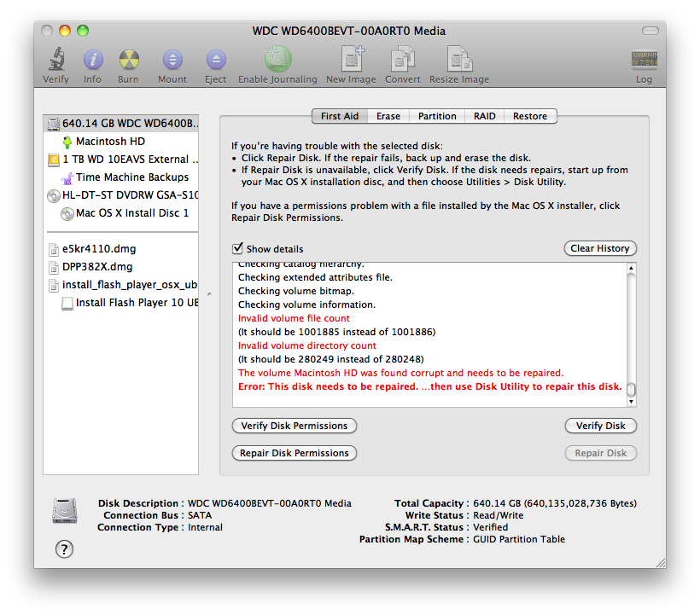Click the 'Macintosh HD was found corrupt' log line
Viewport: 700px width, 615px height.
[401, 373]
